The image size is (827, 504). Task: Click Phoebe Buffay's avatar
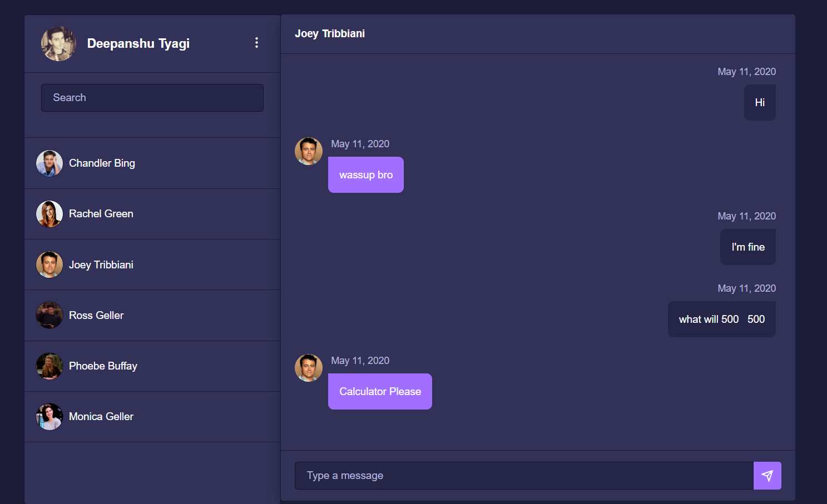tap(49, 366)
